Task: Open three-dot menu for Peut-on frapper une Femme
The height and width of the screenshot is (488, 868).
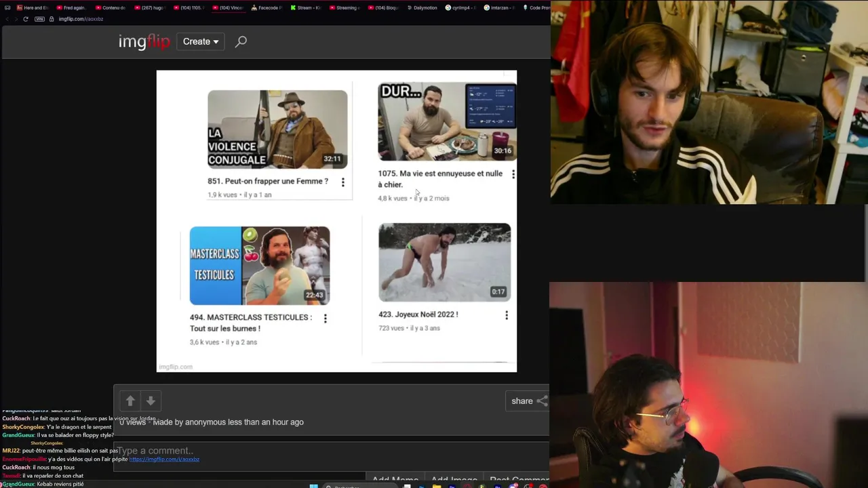Action: tap(343, 182)
